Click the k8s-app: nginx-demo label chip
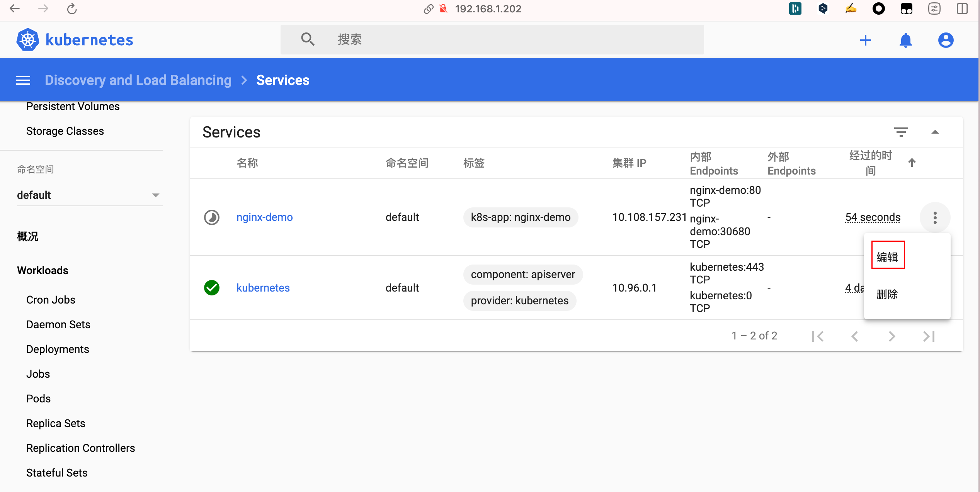The width and height of the screenshot is (980, 492). [521, 217]
